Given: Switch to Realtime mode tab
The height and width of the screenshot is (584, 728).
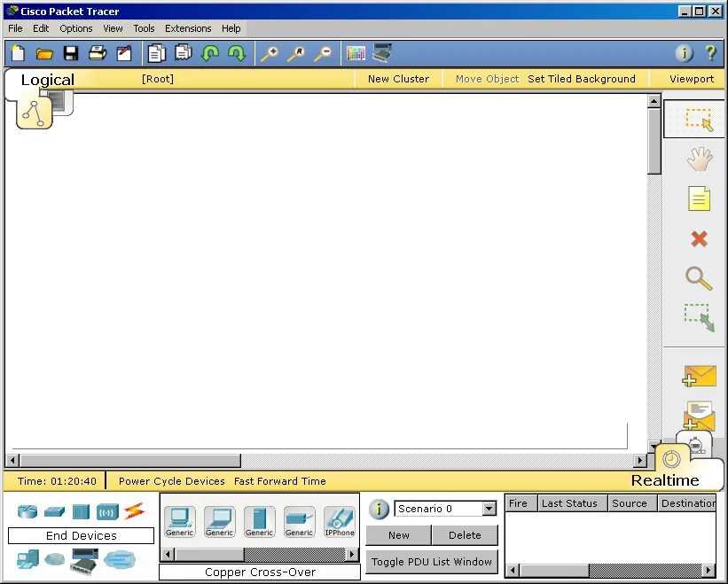Looking at the screenshot, I should [x=672, y=459].
